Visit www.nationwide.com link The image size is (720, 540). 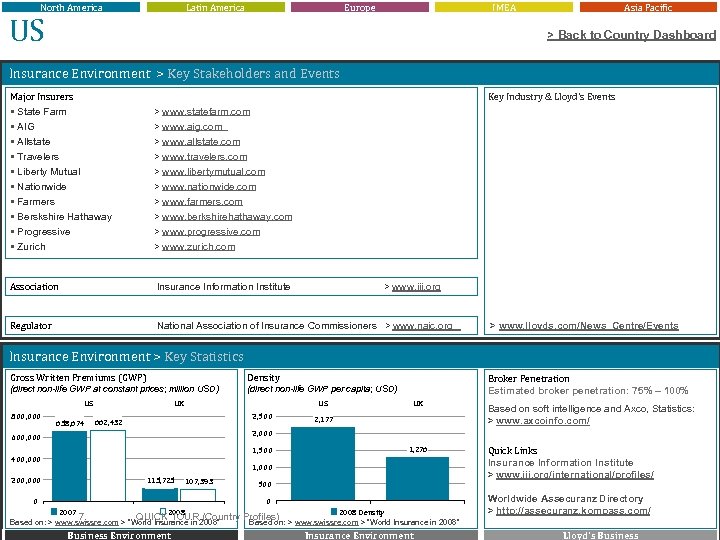pyautogui.click(x=209, y=187)
